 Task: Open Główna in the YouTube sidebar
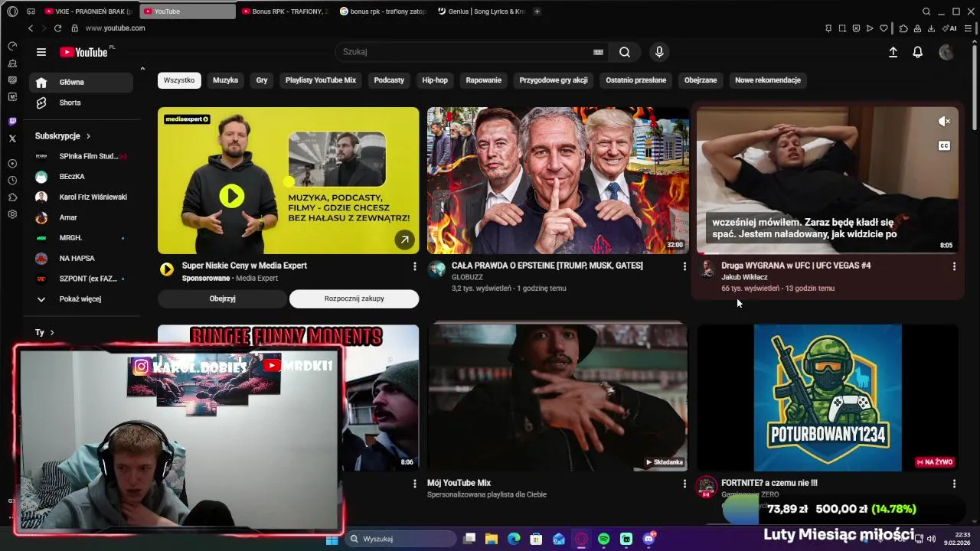click(81, 83)
